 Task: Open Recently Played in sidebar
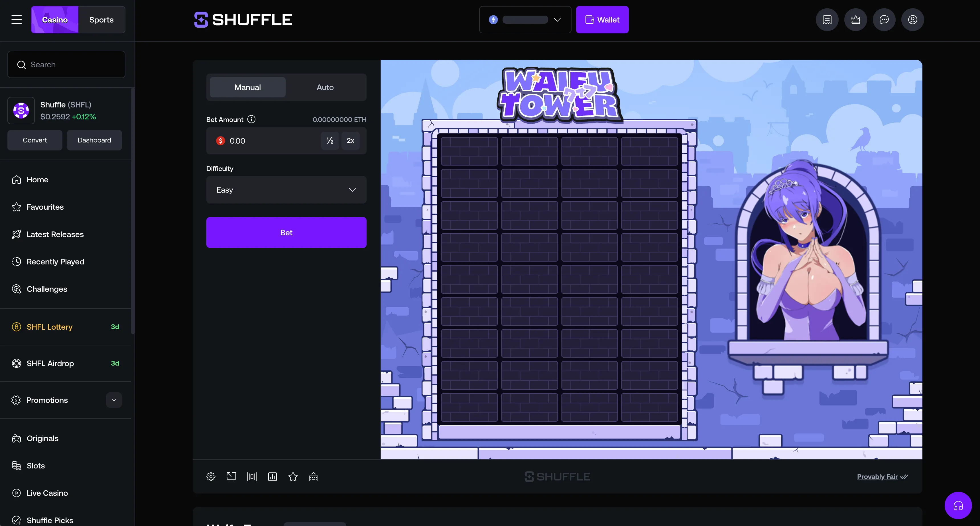pos(66,262)
